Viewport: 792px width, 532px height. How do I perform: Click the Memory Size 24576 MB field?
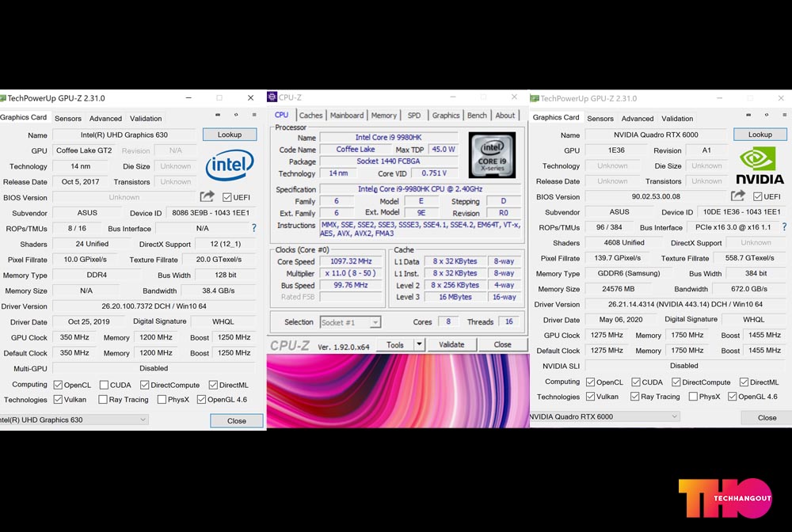pos(619,289)
